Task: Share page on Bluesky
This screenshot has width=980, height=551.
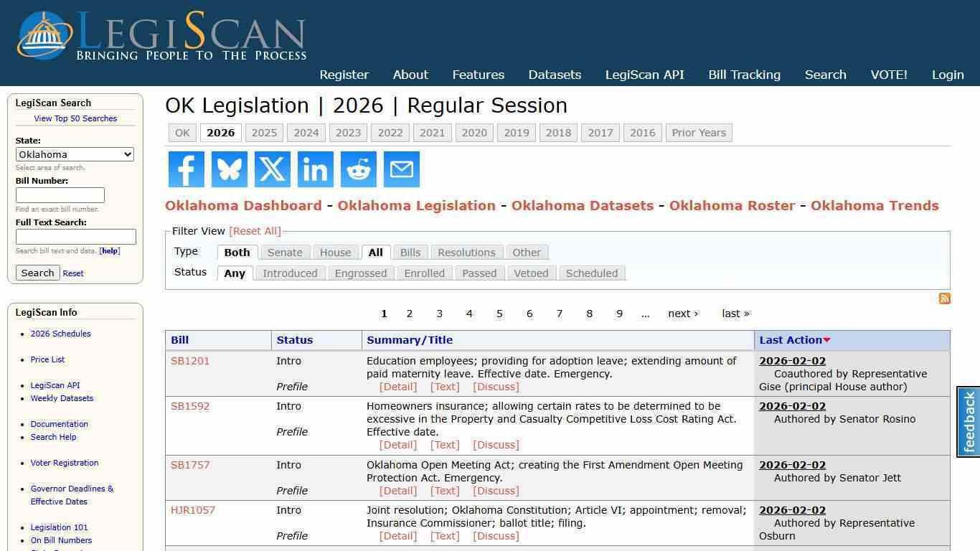Action: 229,169
